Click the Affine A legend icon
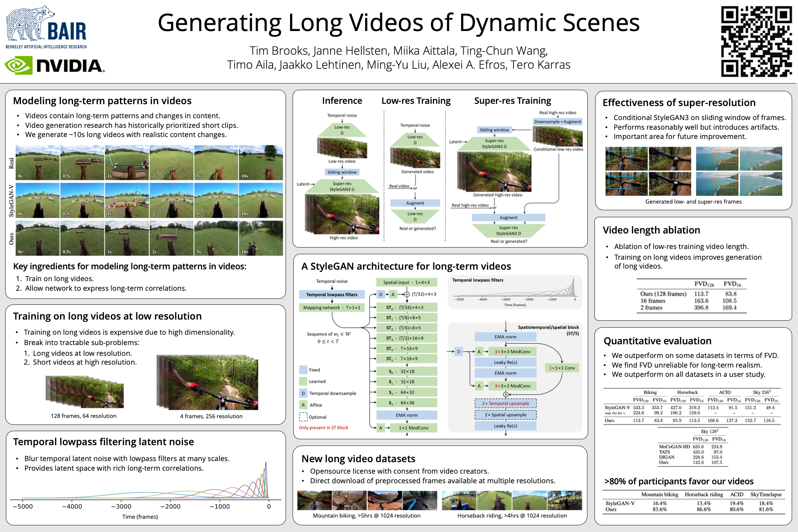Screen dimensions: 798x532 tap(303, 405)
